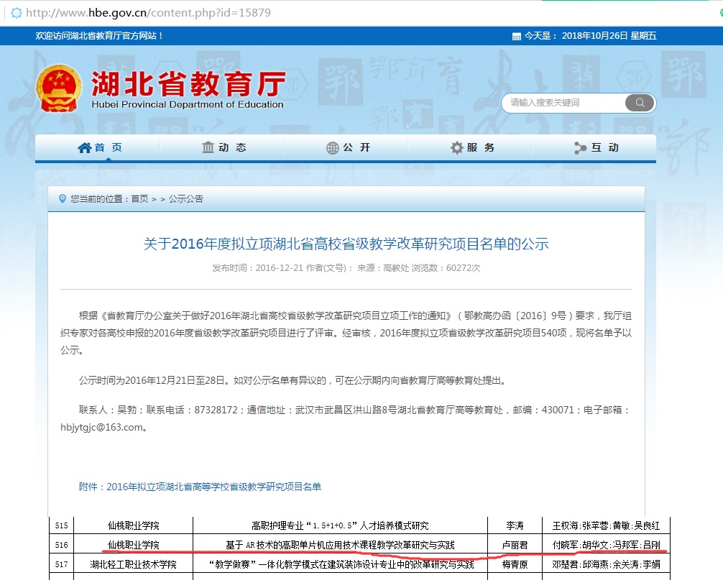
Task: Open 公示公告 breadcrumb link
Action: pyautogui.click(x=186, y=199)
